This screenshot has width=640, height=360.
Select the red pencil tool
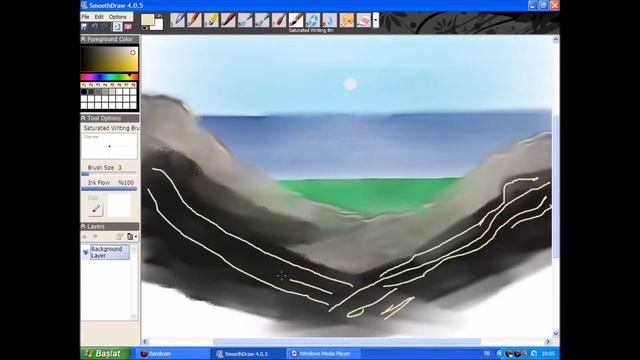pos(194,20)
